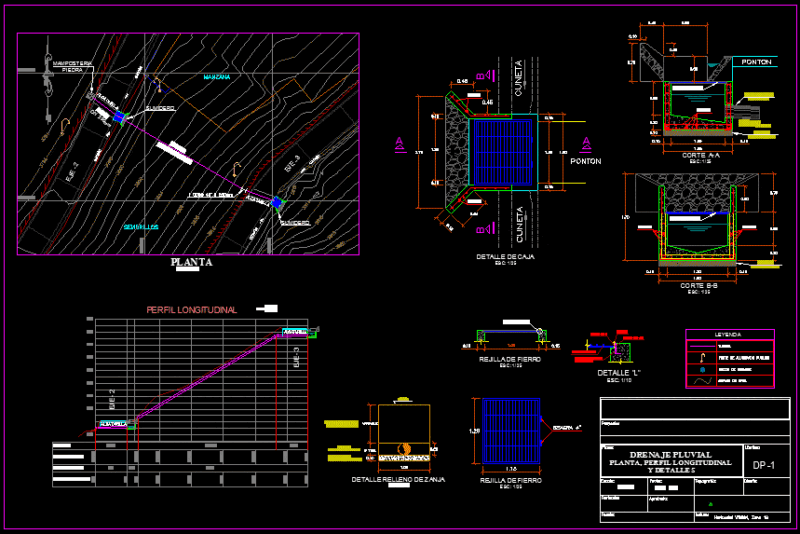Image resolution: width=800 pixels, height=534 pixels.
Task: Click the pipe circle in the trench fill detail
Action: (405, 449)
